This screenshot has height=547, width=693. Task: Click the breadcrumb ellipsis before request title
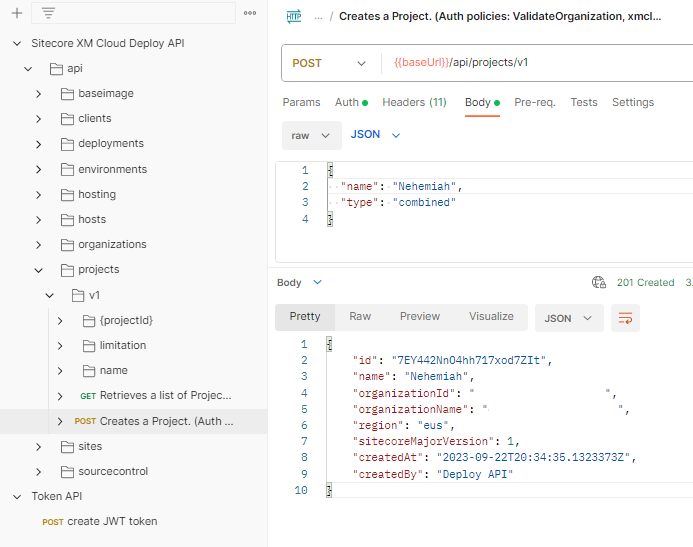pyautogui.click(x=318, y=17)
